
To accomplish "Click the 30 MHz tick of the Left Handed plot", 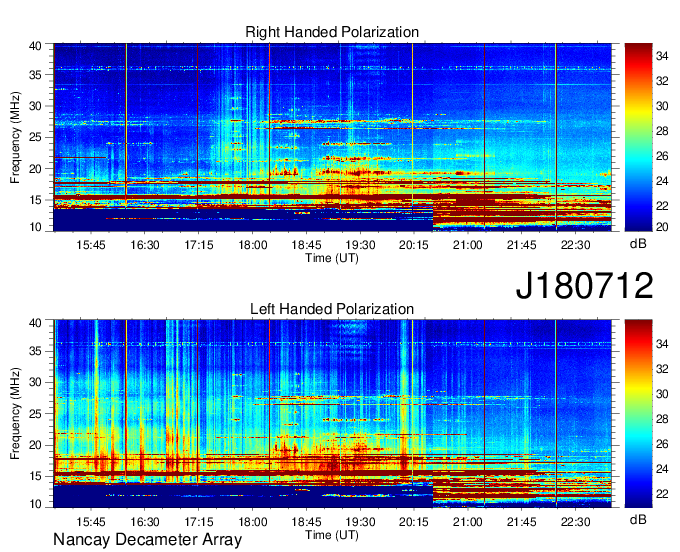I will click(x=35, y=382).
